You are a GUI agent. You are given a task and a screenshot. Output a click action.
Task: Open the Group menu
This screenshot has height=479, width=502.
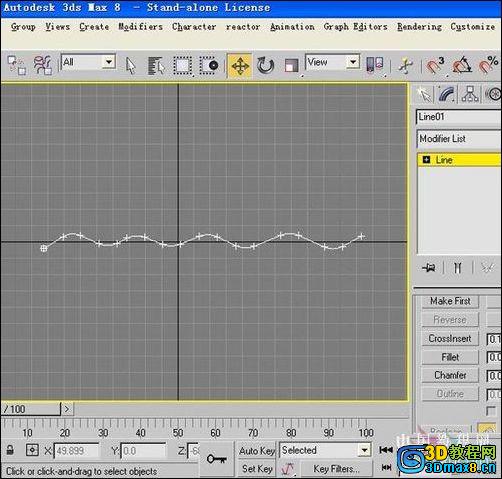point(23,27)
